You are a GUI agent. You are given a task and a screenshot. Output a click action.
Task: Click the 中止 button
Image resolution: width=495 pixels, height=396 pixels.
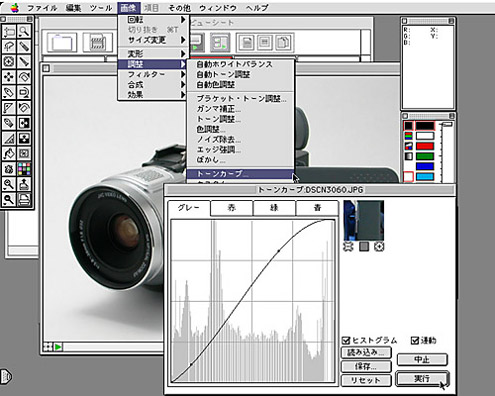pos(422,360)
